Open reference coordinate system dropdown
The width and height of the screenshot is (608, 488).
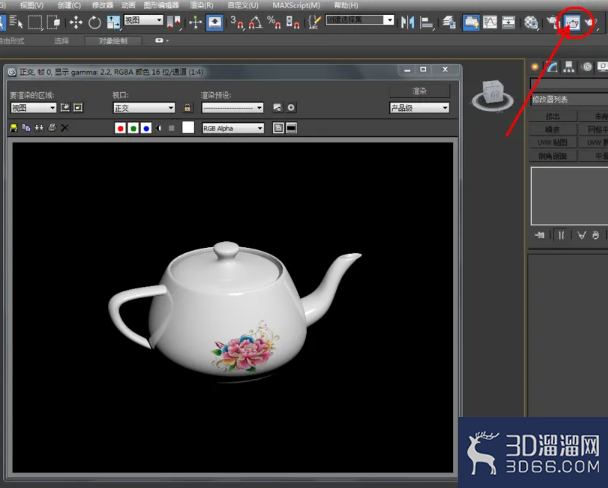tap(143, 20)
